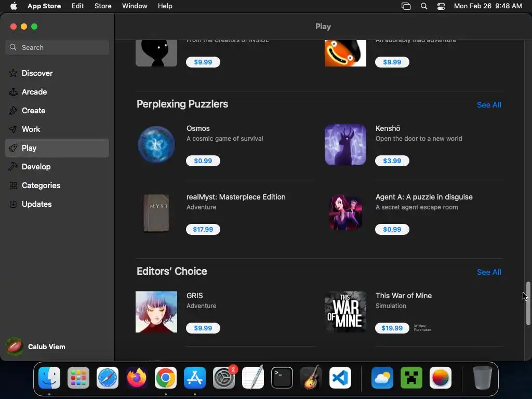Browse Categories in the sidebar
The width and height of the screenshot is (532, 399).
57,185
